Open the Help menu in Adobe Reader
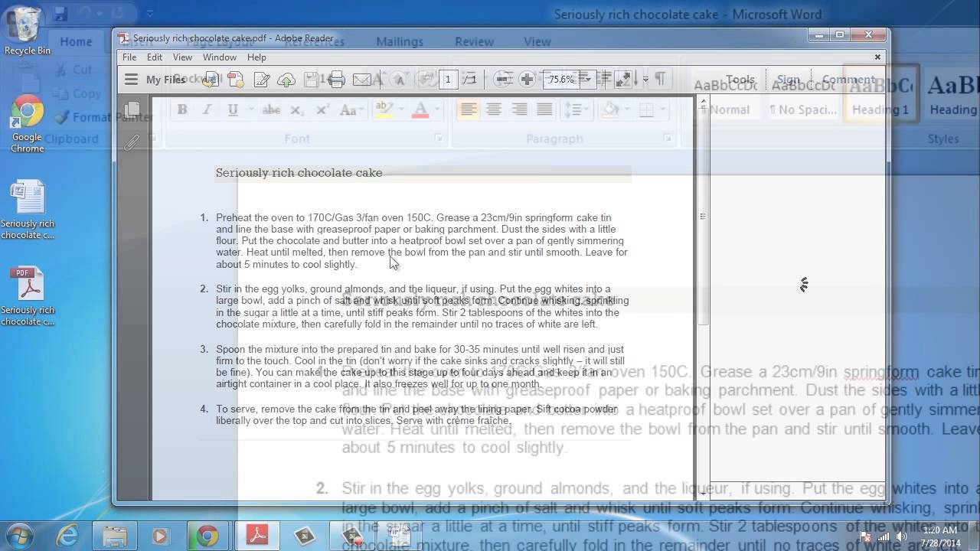This screenshot has height=551, width=980. point(256,57)
